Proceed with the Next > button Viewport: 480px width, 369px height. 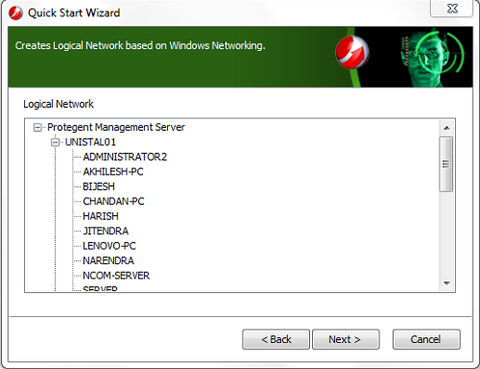pyautogui.click(x=346, y=339)
